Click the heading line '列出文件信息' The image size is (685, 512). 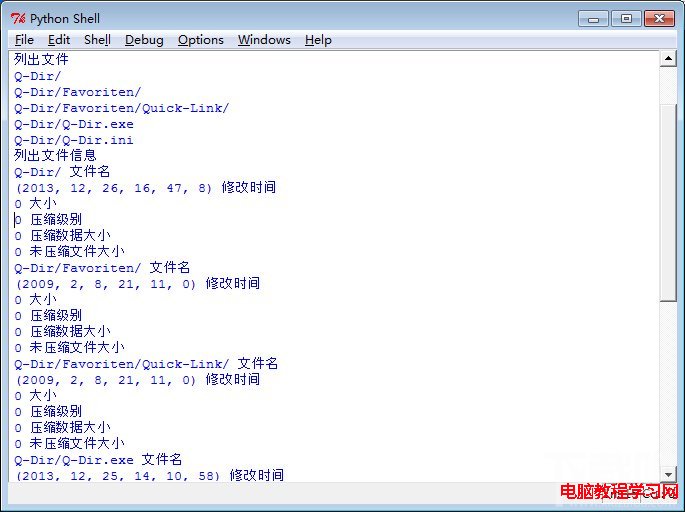pos(55,155)
